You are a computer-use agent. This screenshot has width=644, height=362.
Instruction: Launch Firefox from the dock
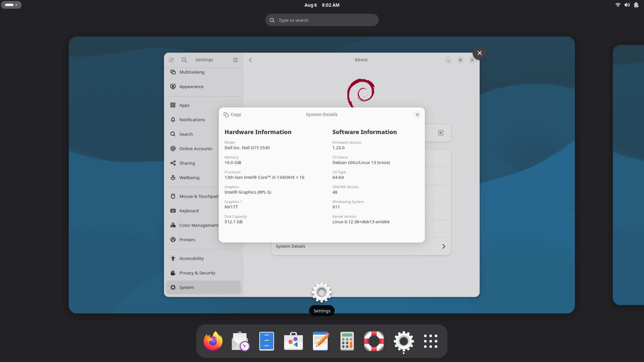click(x=213, y=341)
